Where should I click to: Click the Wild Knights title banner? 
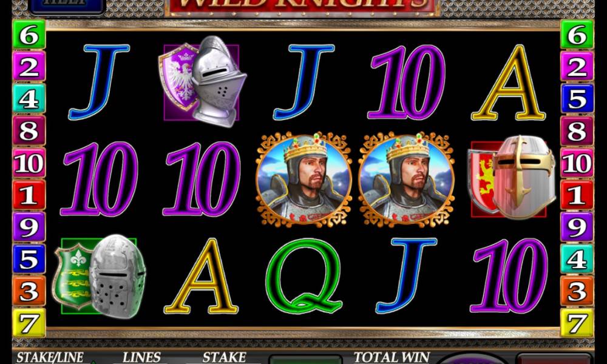click(x=302, y=8)
